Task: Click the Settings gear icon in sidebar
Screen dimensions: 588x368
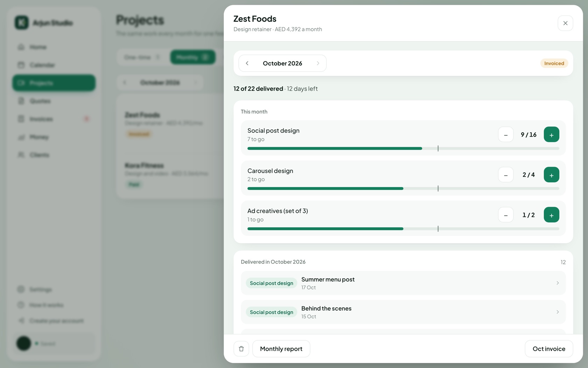Action: click(21, 289)
